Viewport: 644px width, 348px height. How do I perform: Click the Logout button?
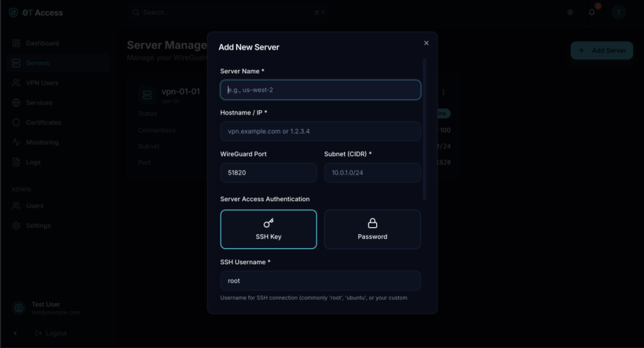(52, 333)
